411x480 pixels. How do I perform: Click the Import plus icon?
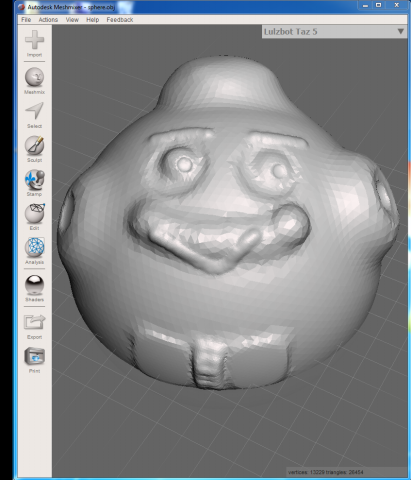(34, 40)
